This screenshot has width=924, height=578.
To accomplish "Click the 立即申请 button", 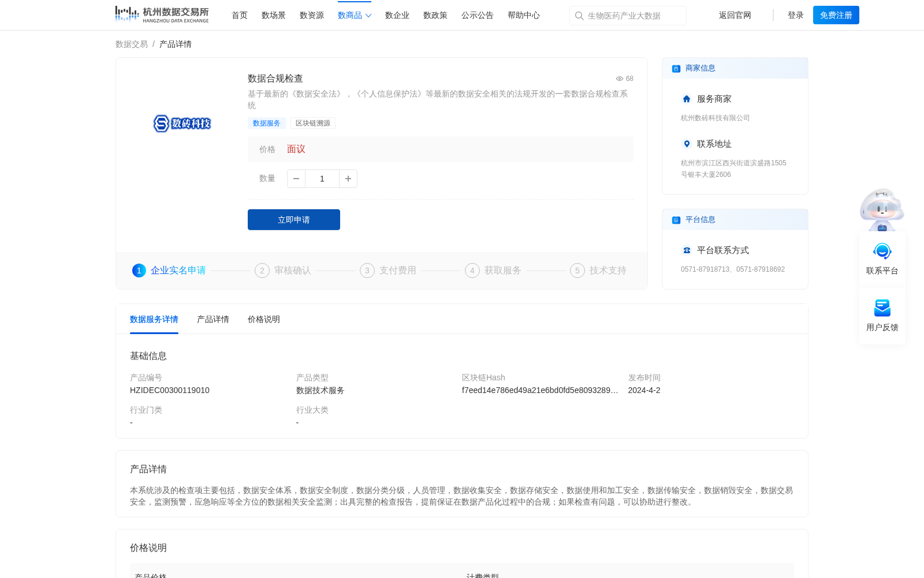I will [x=294, y=220].
